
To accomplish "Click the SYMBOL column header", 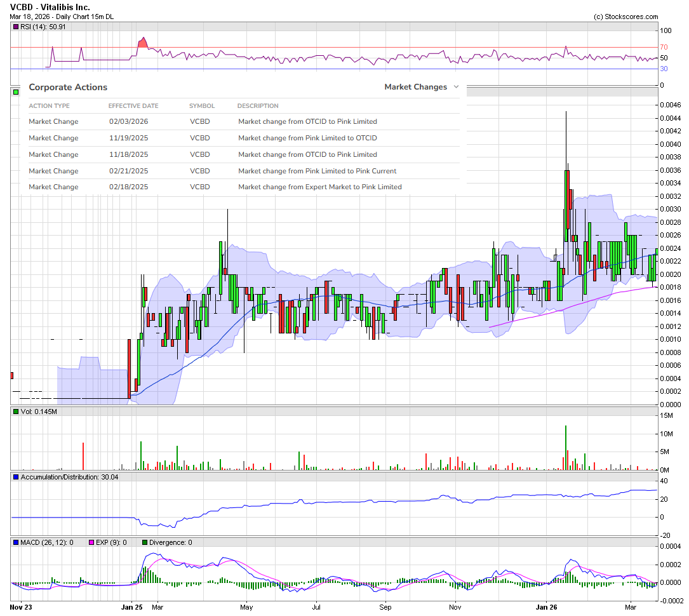I will [202, 106].
